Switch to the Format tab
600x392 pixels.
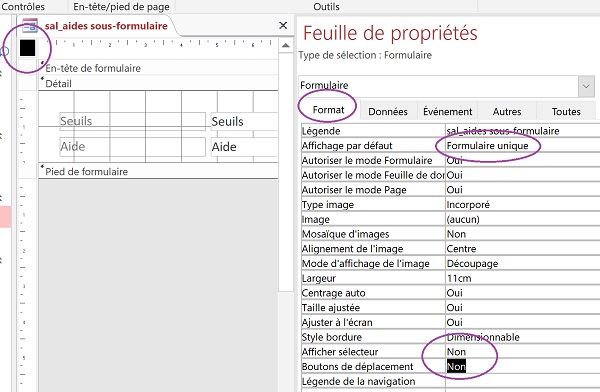click(328, 110)
